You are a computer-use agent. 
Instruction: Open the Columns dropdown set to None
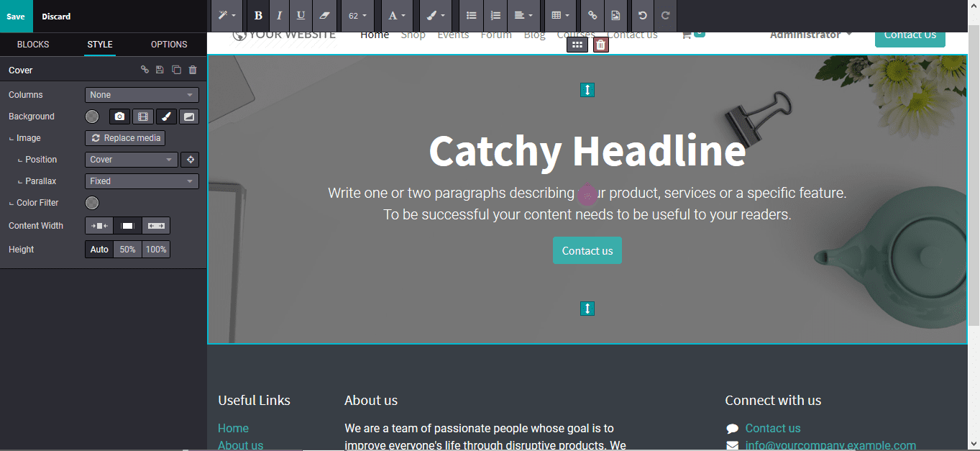(x=141, y=94)
